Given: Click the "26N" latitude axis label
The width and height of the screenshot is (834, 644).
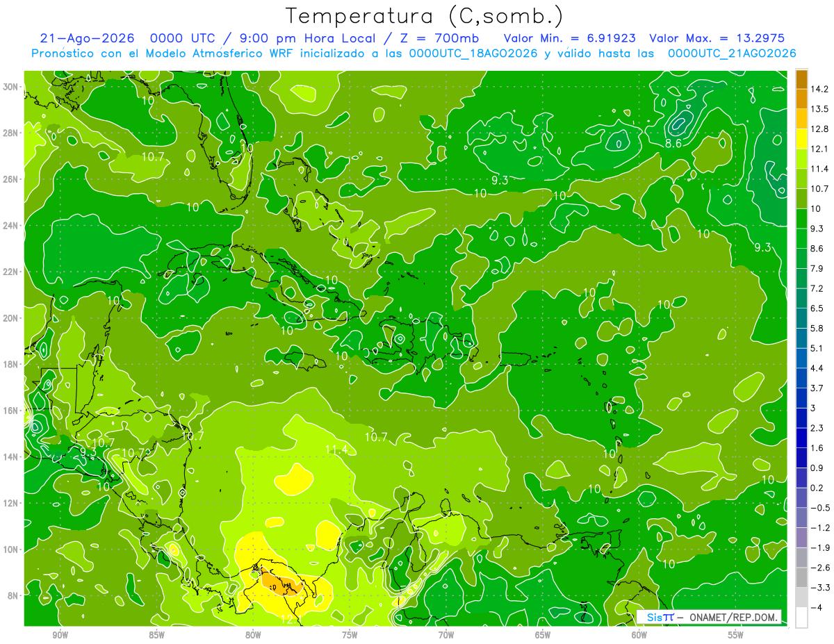Looking at the screenshot, I should [11, 179].
